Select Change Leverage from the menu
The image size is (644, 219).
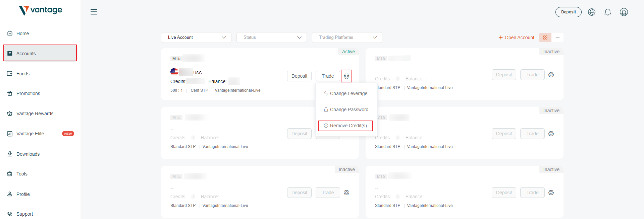(x=346, y=93)
